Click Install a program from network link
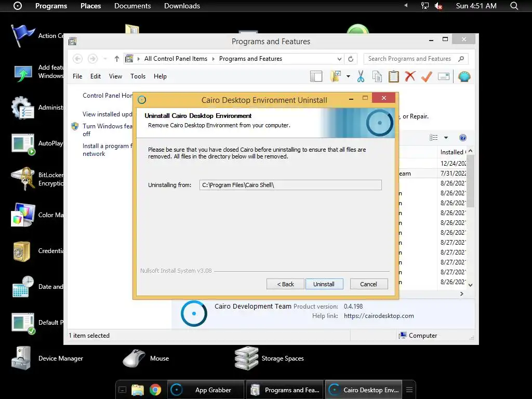This screenshot has height=399, width=532. 107,150
